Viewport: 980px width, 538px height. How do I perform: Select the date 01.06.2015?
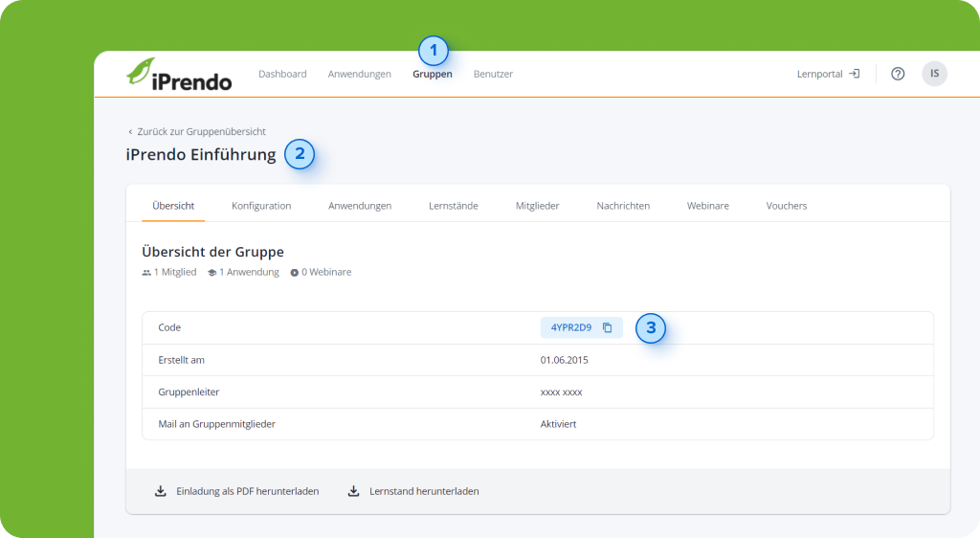(565, 360)
